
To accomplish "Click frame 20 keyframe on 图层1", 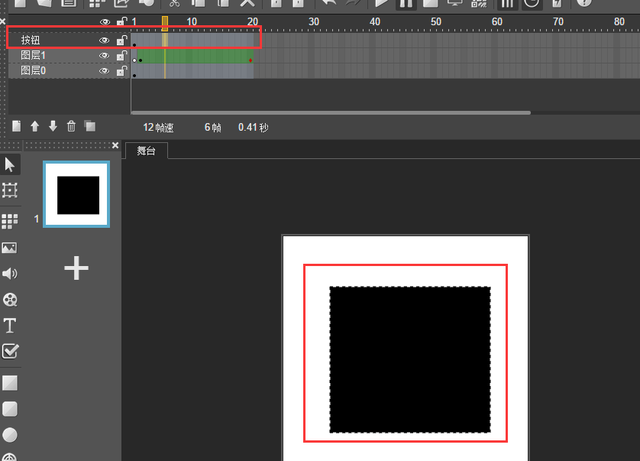I will [x=250, y=60].
